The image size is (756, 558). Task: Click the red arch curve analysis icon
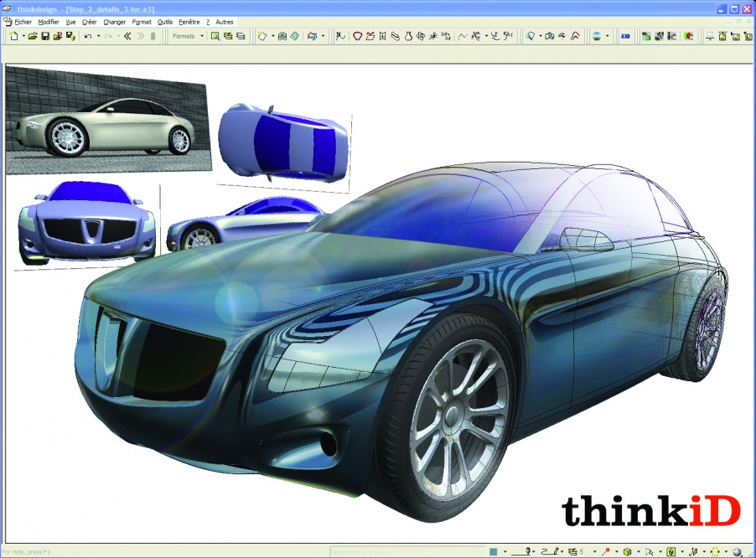(x=575, y=36)
